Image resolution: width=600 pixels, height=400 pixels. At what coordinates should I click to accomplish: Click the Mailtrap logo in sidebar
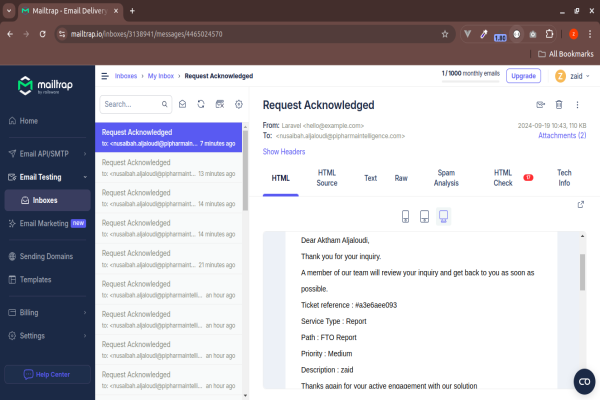point(45,86)
